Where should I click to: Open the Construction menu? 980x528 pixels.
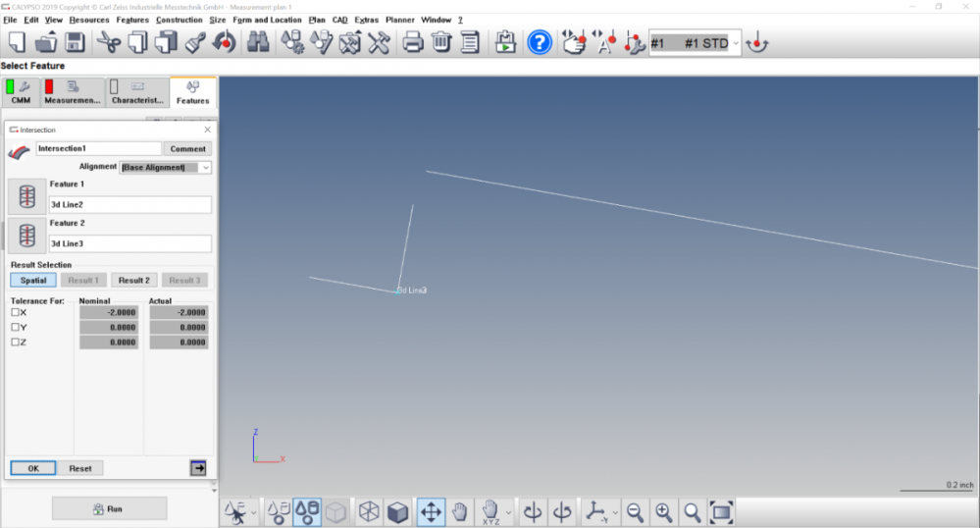(x=180, y=20)
